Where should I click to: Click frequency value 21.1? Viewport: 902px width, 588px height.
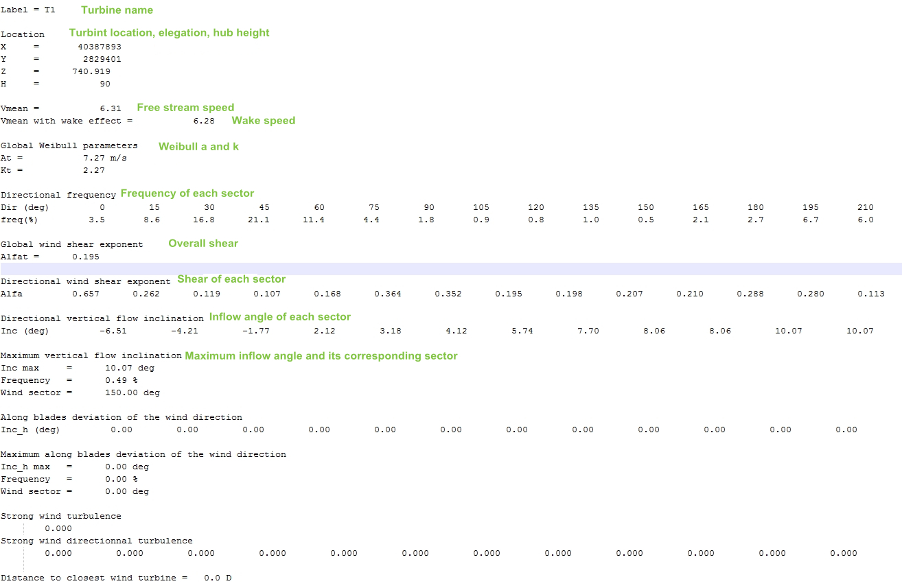[259, 220]
